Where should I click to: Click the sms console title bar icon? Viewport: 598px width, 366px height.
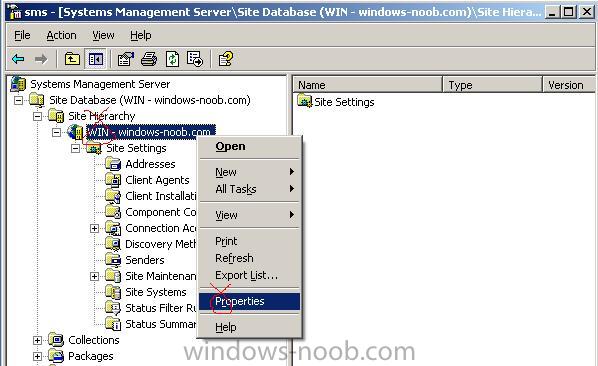pyautogui.click(x=15, y=13)
